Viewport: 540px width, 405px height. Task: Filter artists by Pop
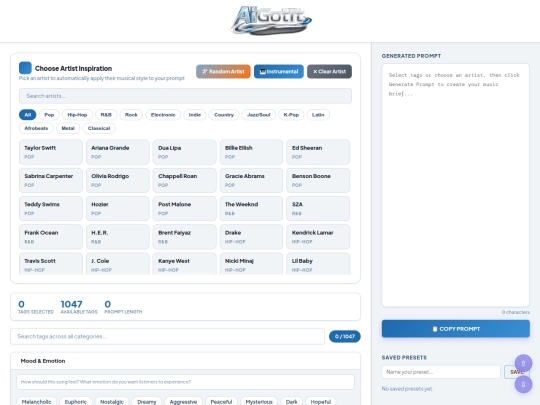(x=49, y=115)
